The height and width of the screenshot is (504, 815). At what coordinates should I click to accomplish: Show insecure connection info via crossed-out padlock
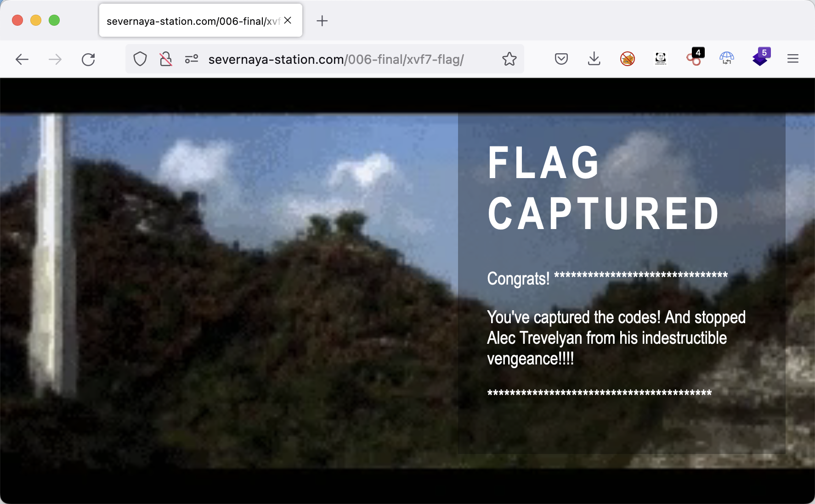point(166,59)
